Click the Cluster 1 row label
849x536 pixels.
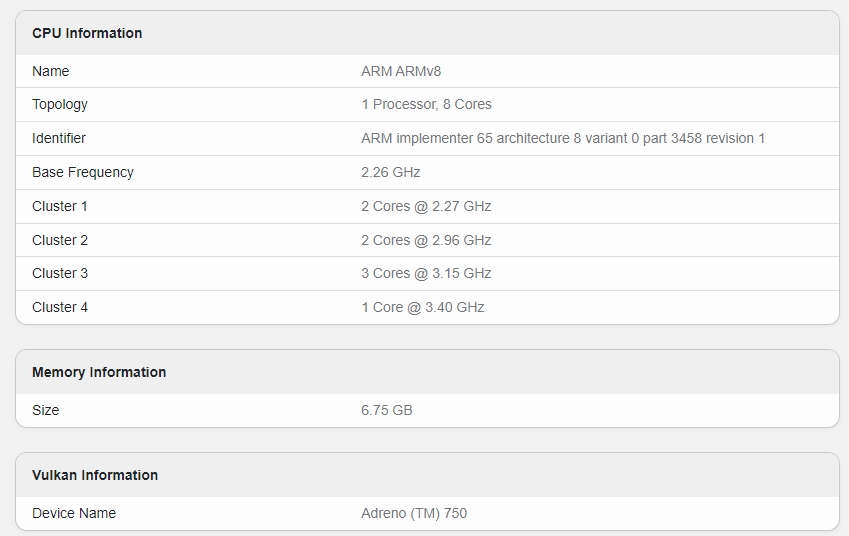60,206
